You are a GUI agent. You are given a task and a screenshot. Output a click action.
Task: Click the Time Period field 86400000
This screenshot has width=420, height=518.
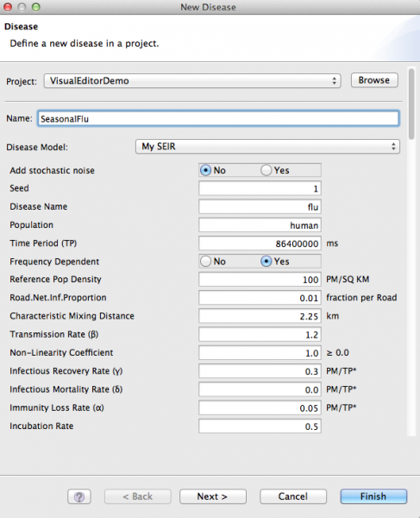pos(260,243)
